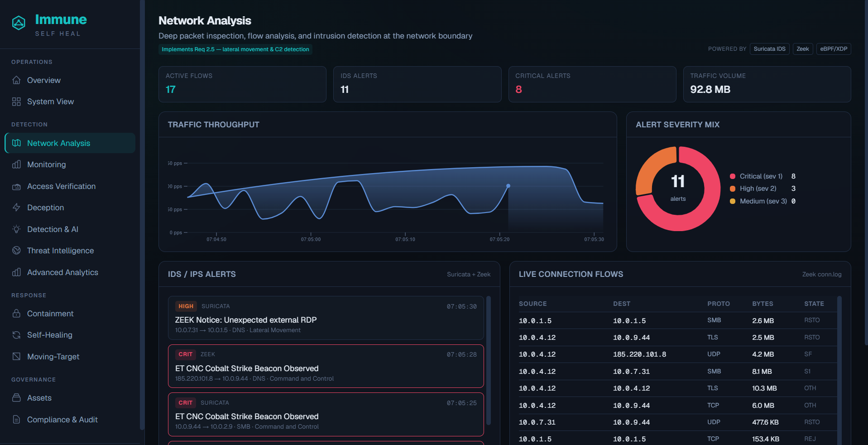Click the Access Verification icon

[17, 186]
